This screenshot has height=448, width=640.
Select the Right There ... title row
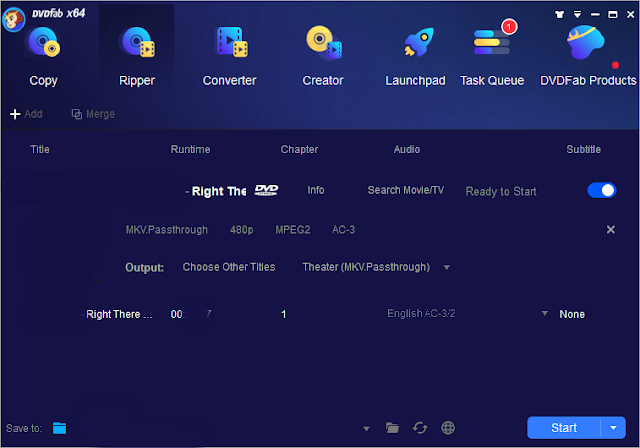click(x=119, y=314)
